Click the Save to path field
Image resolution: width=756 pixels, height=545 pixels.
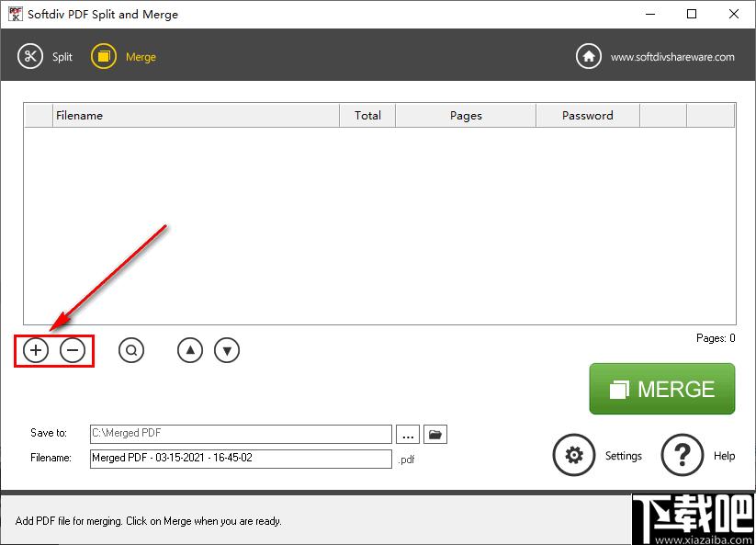(x=241, y=434)
